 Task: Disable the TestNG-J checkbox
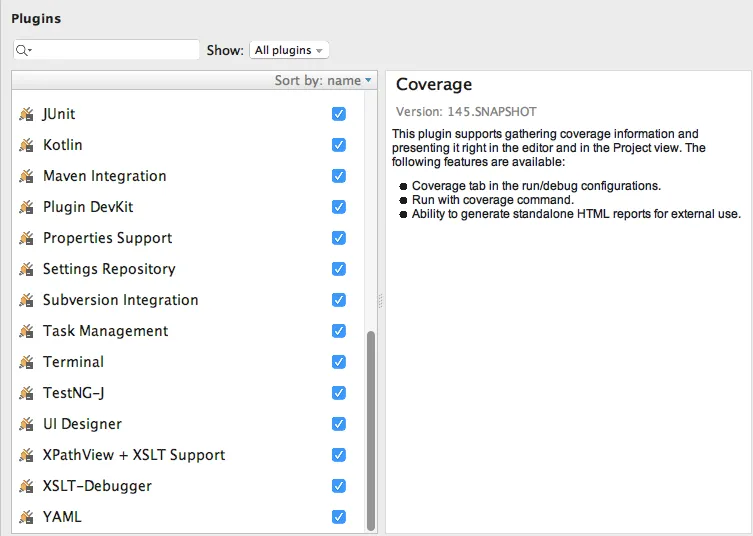pyautogui.click(x=339, y=393)
